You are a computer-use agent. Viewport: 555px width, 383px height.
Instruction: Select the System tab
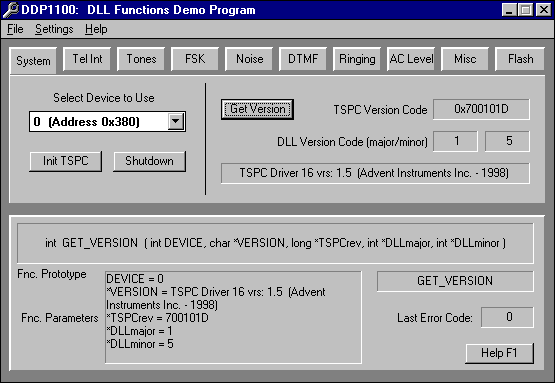(x=33, y=61)
